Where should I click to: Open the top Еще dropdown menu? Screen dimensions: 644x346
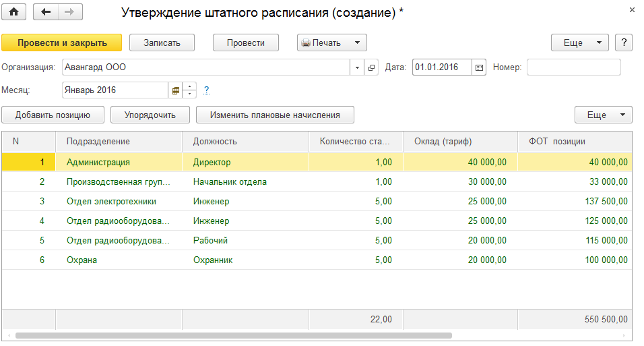click(x=579, y=42)
